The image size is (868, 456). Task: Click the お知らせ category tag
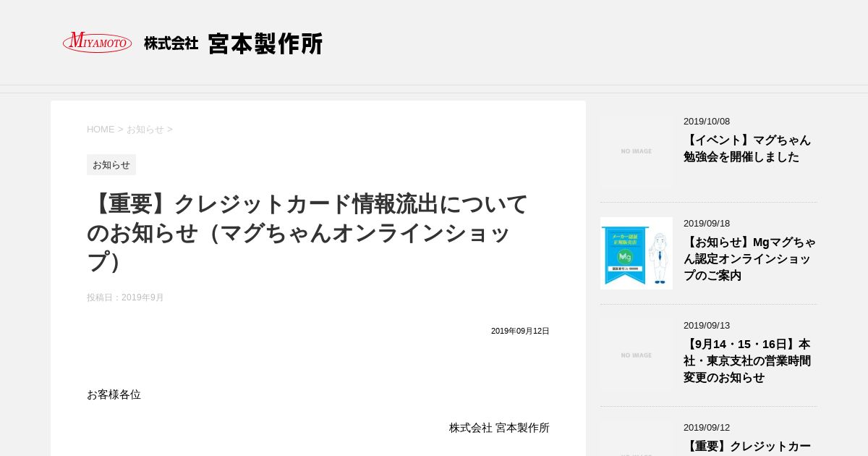111,165
